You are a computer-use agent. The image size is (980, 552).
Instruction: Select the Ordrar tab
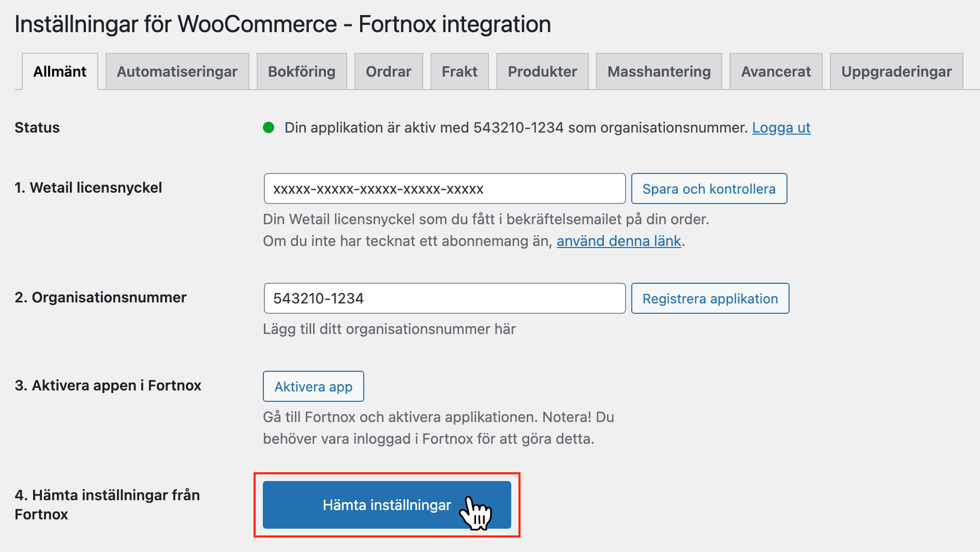[389, 71]
